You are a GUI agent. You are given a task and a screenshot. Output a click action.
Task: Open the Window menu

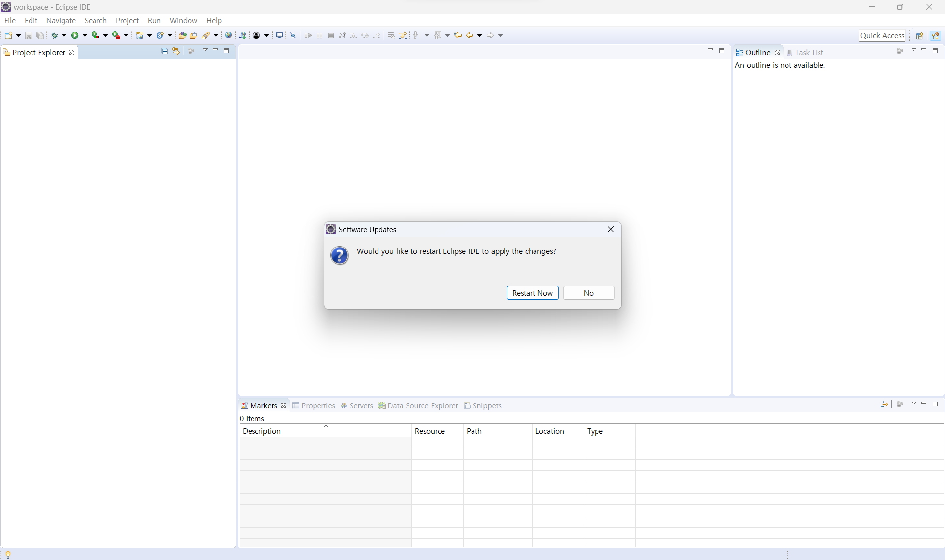(x=183, y=20)
